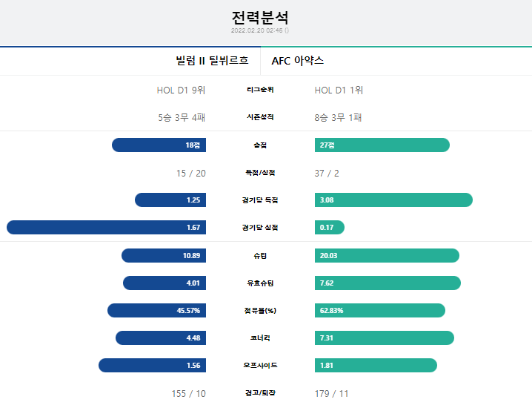Click the green 3.08 goals-per-game bar
Screen dimensions: 532x405
click(x=393, y=200)
